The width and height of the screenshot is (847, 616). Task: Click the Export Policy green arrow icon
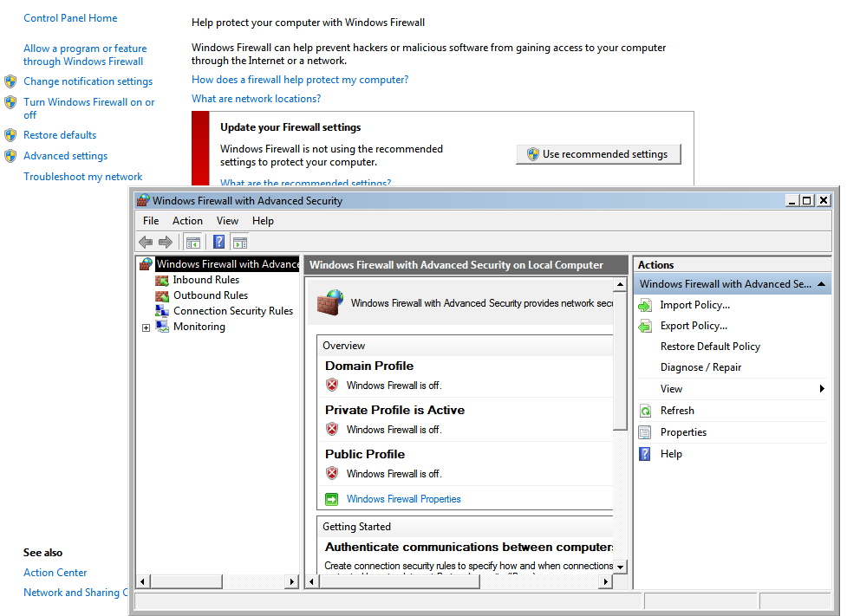coord(645,326)
